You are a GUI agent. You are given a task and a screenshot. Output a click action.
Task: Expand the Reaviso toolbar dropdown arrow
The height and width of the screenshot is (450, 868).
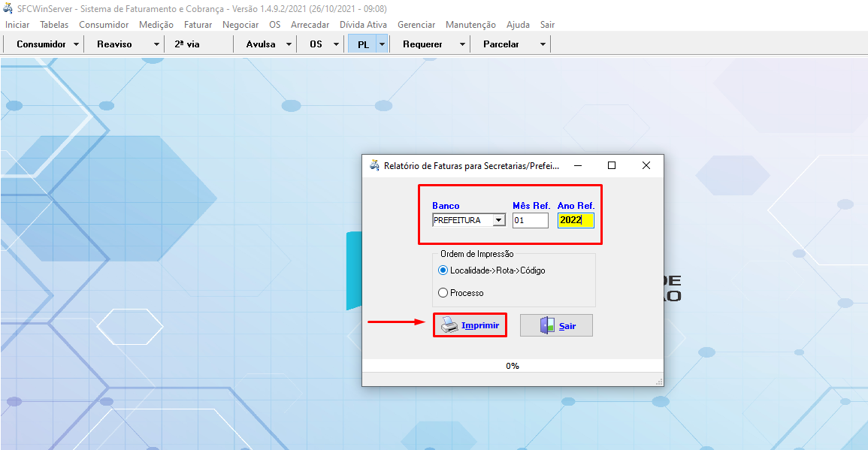(x=156, y=44)
